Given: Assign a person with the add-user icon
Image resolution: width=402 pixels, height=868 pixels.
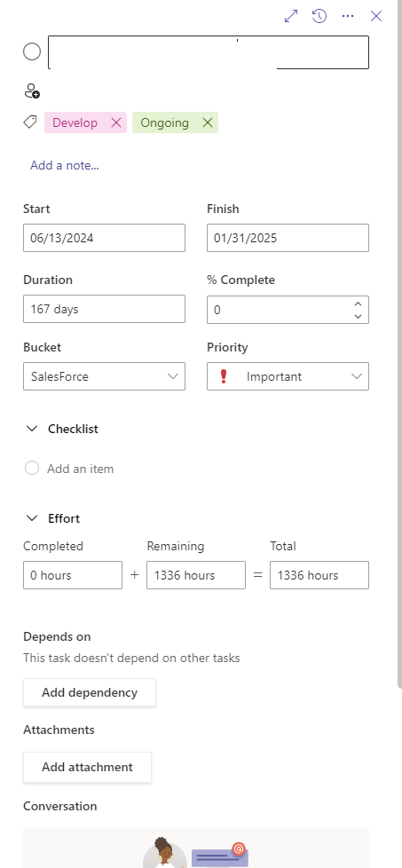Looking at the screenshot, I should (x=32, y=91).
